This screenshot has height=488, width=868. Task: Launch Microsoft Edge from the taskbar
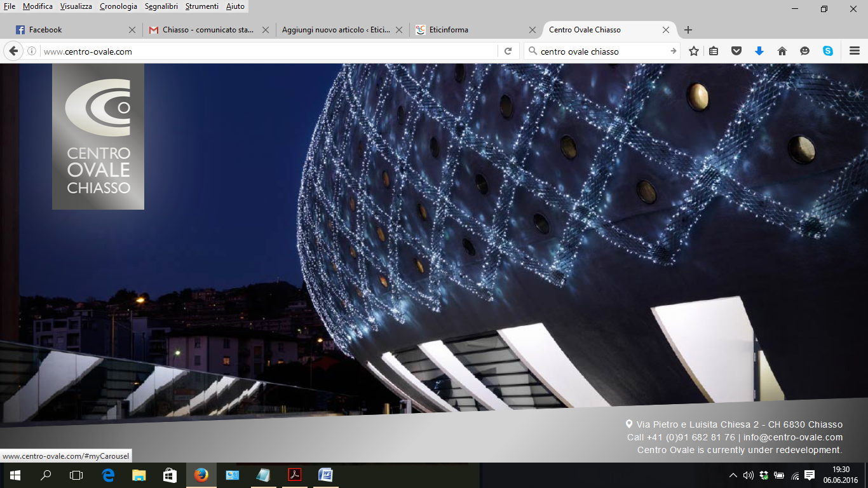coord(108,475)
